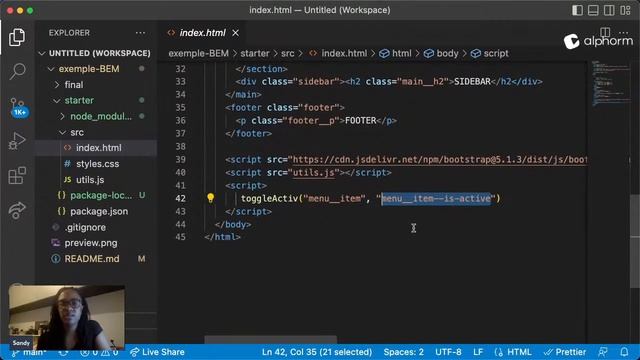Open editor more actions menu

point(623,32)
